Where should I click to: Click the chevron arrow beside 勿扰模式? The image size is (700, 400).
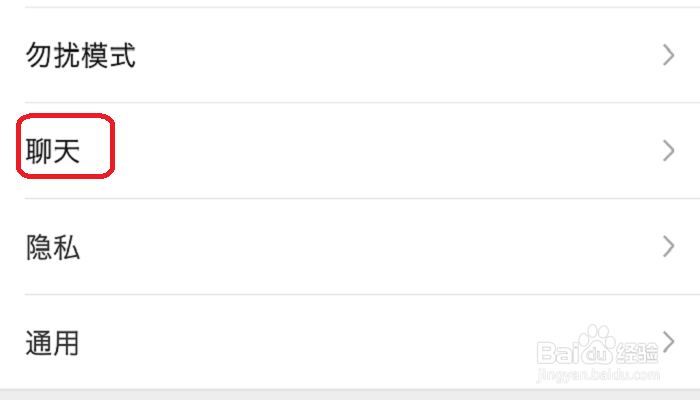(668, 55)
